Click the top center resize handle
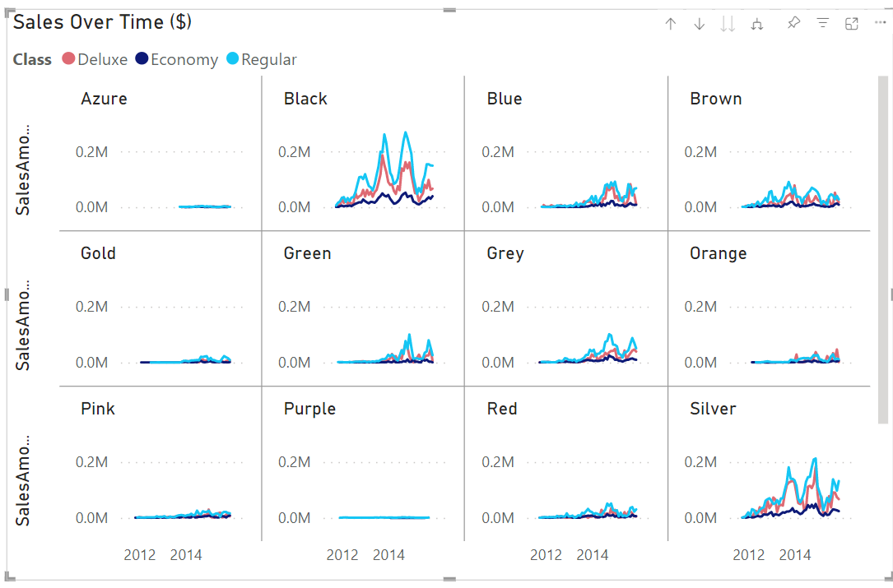The height and width of the screenshot is (588, 893). click(449, 10)
